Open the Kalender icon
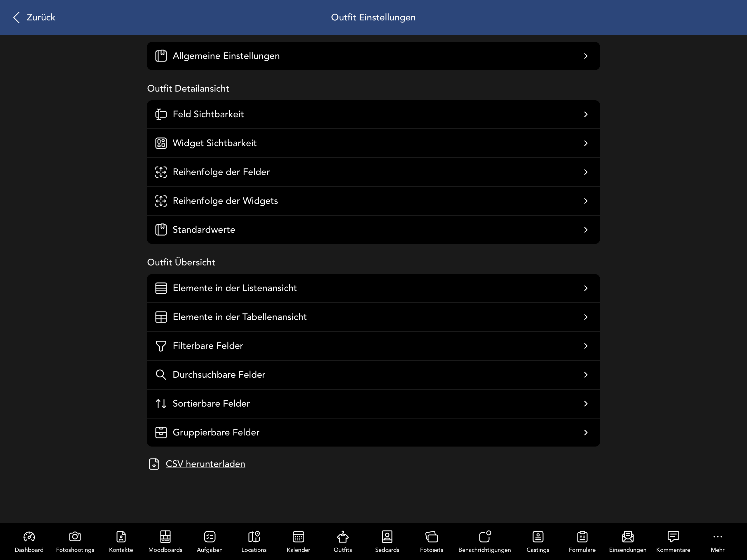747x560 pixels. (x=298, y=536)
